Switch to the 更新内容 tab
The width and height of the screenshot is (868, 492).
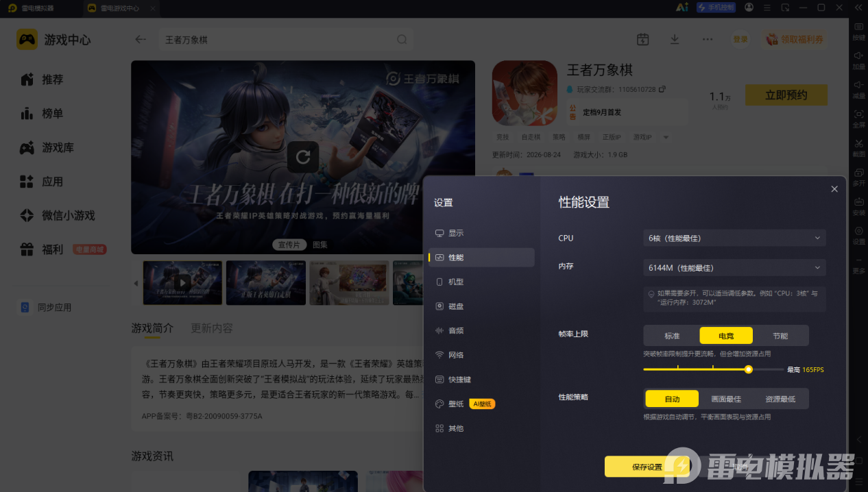212,328
